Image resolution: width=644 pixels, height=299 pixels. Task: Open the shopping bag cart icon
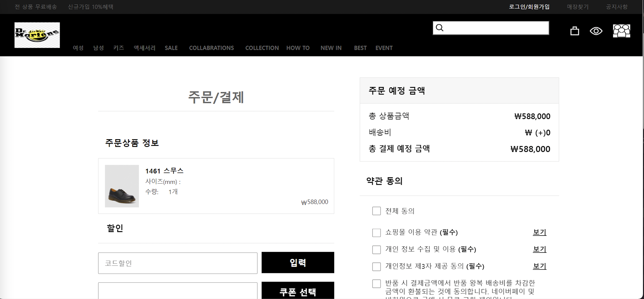click(x=574, y=31)
